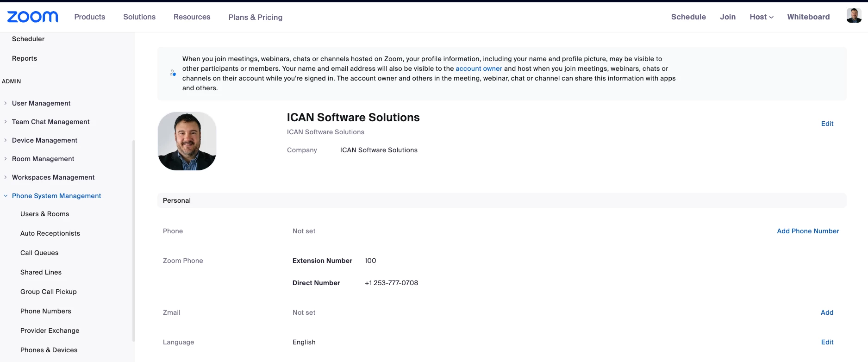Click Schedule in the top bar
Viewport: 868px width, 362px height.
tap(688, 17)
